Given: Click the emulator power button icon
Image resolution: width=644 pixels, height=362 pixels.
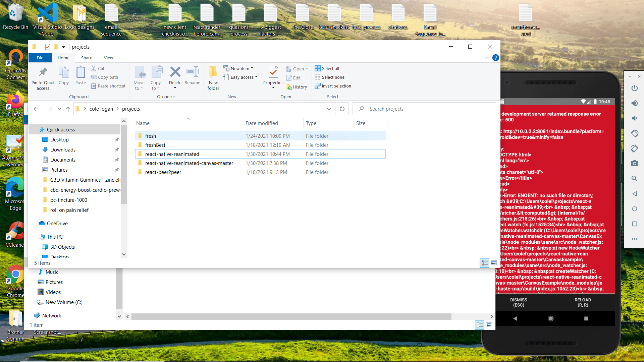Looking at the screenshot, I should click(x=634, y=88).
